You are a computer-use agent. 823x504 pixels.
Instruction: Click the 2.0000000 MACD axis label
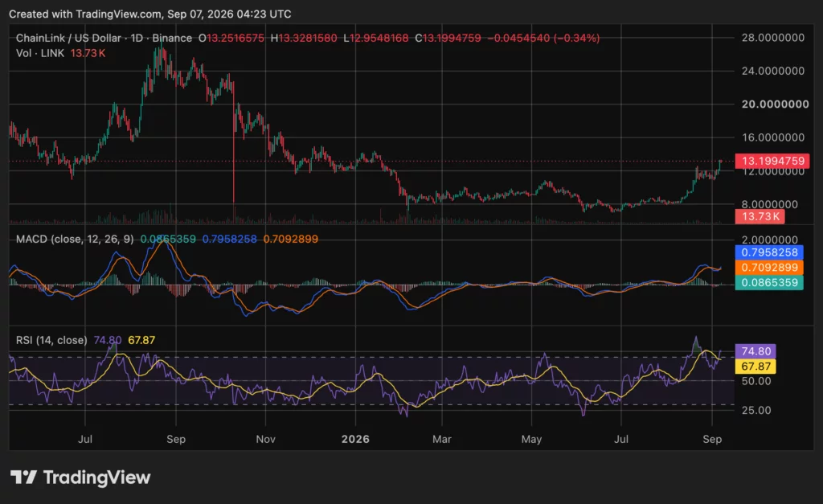[769, 240]
